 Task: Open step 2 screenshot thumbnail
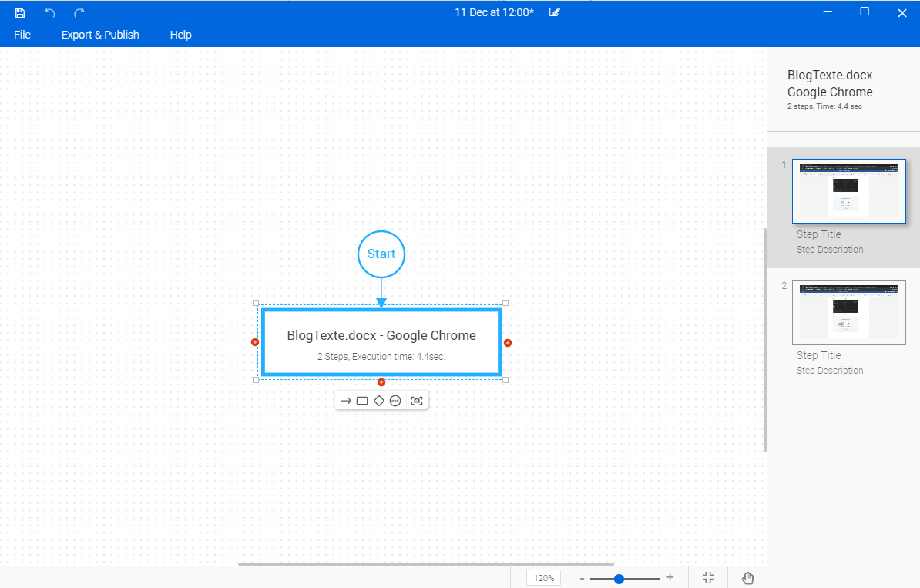point(849,312)
